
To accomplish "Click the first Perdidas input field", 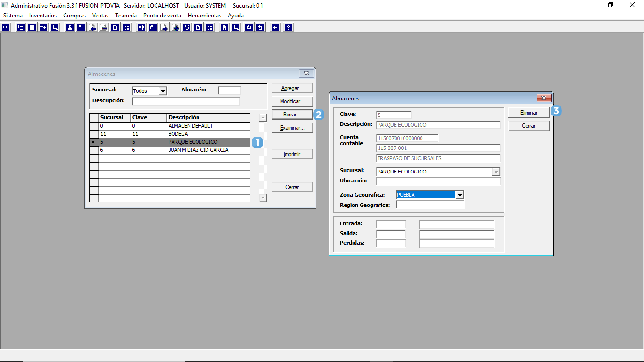I will (x=391, y=244).
